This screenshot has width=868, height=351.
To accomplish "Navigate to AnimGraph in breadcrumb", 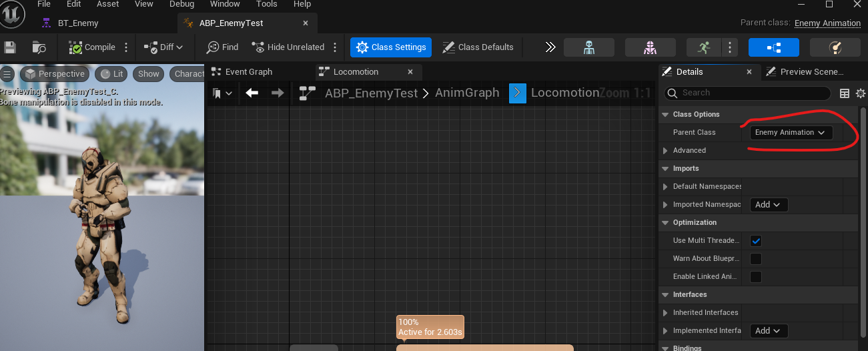I will click(467, 93).
